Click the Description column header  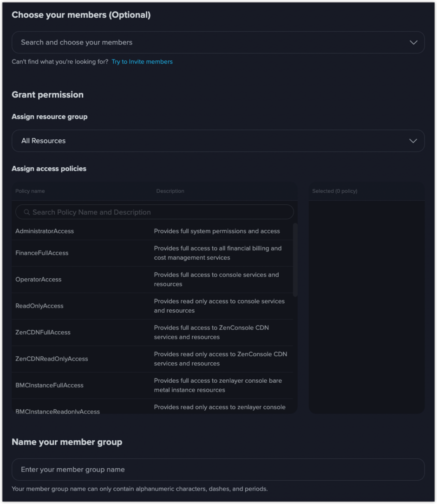tap(170, 191)
